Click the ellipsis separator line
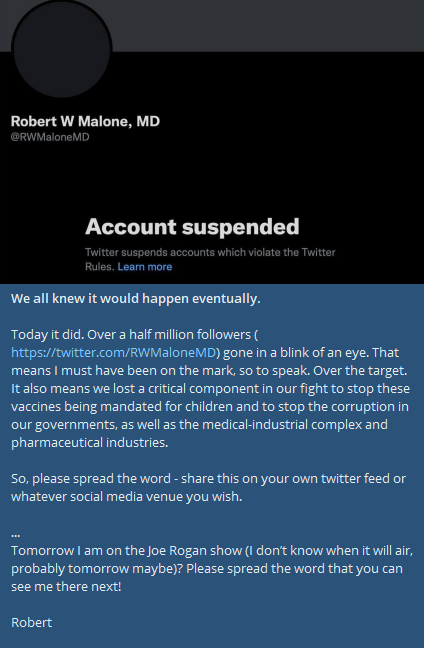The width and height of the screenshot is (424, 648). (15, 535)
